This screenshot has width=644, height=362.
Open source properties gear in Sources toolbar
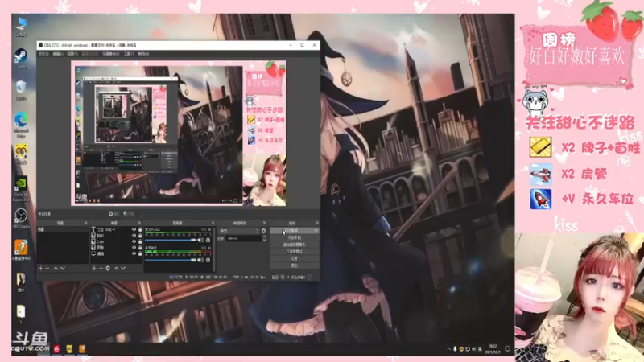pyautogui.click(x=108, y=269)
